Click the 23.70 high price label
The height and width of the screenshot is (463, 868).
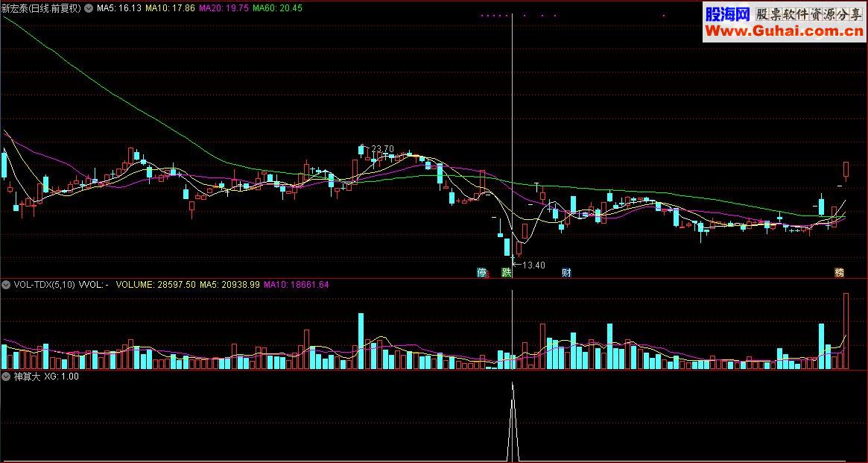[x=382, y=148]
